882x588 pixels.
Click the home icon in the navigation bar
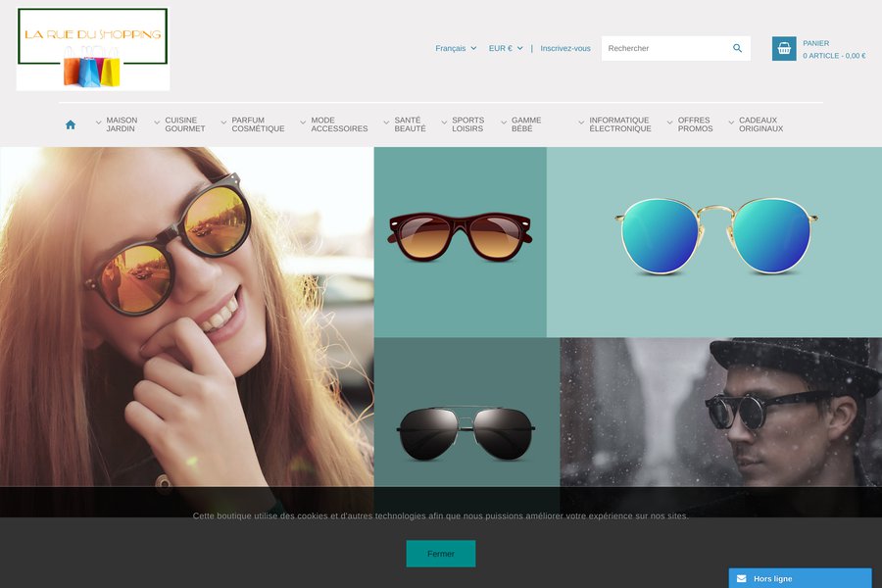coord(71,124)
